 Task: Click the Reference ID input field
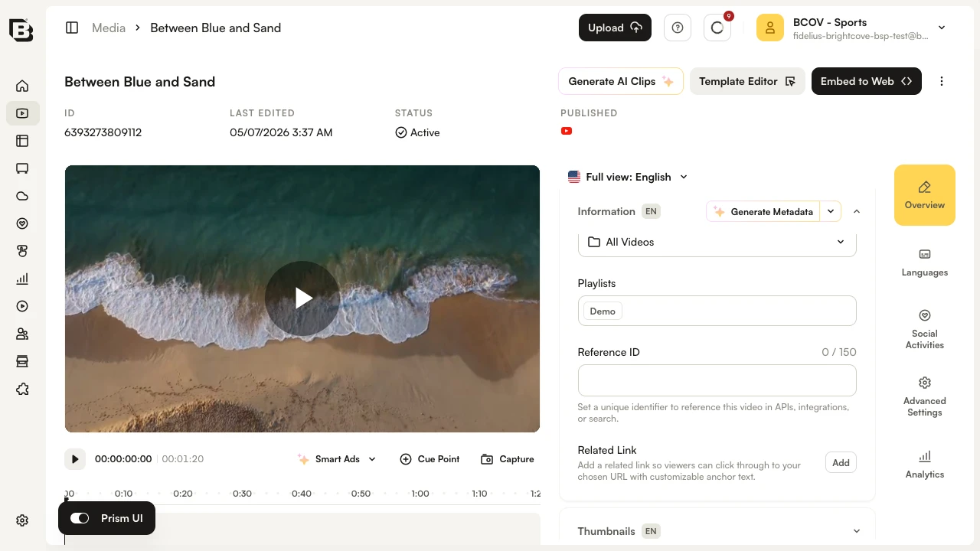717,380
